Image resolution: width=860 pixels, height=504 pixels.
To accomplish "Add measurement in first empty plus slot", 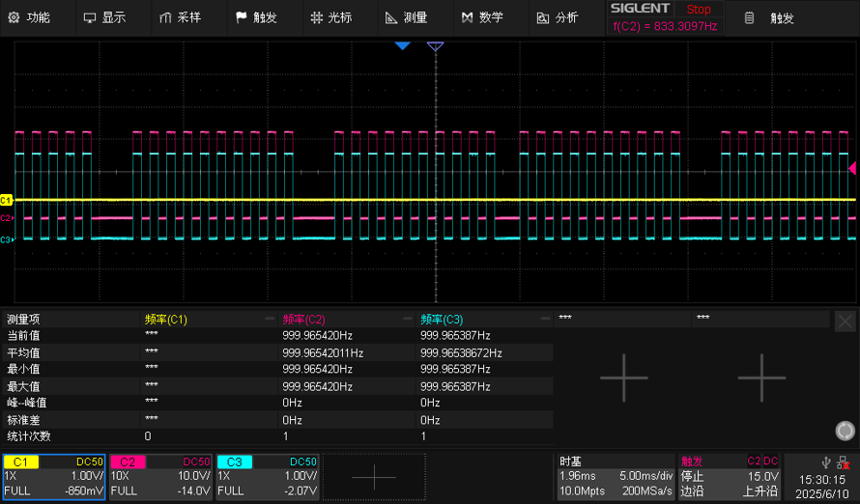I will [623, 378].
